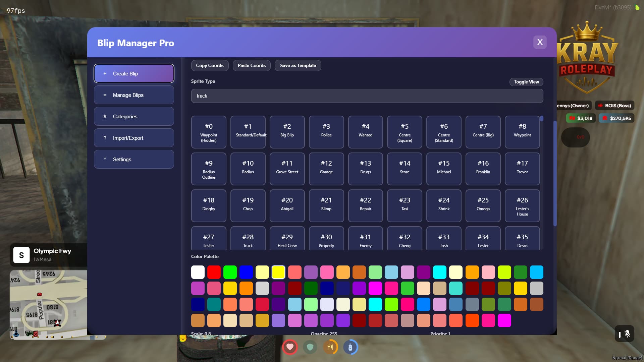Select the Waypoint sprite #8

pyautogui.click(x=522, y=132)
